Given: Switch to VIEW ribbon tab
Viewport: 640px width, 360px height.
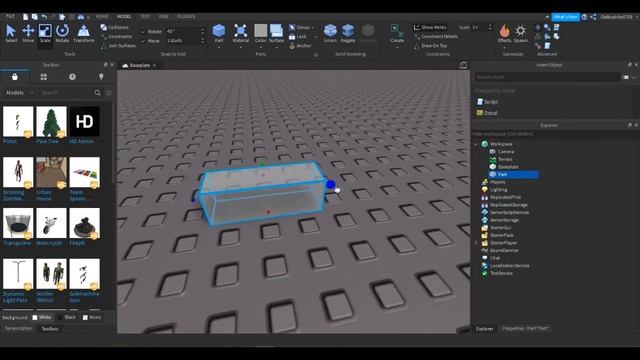Looking at the screenshot, I should point(163,17).
